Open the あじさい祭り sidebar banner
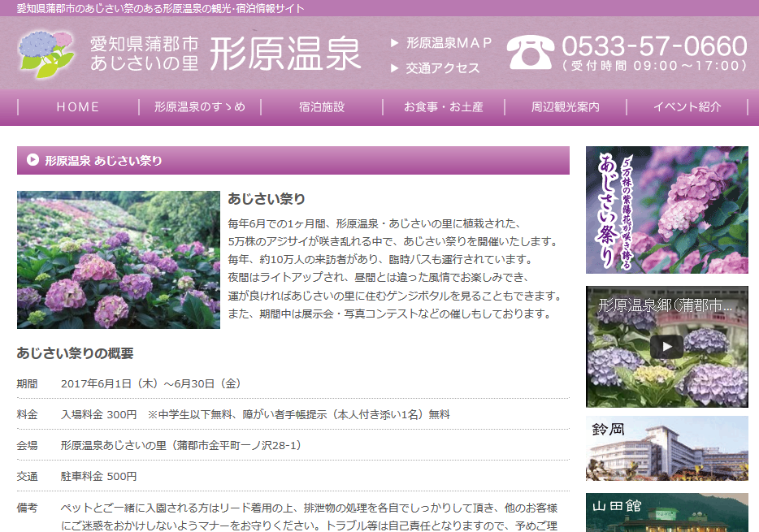759x532 pixels. click(x=666, y=210)
